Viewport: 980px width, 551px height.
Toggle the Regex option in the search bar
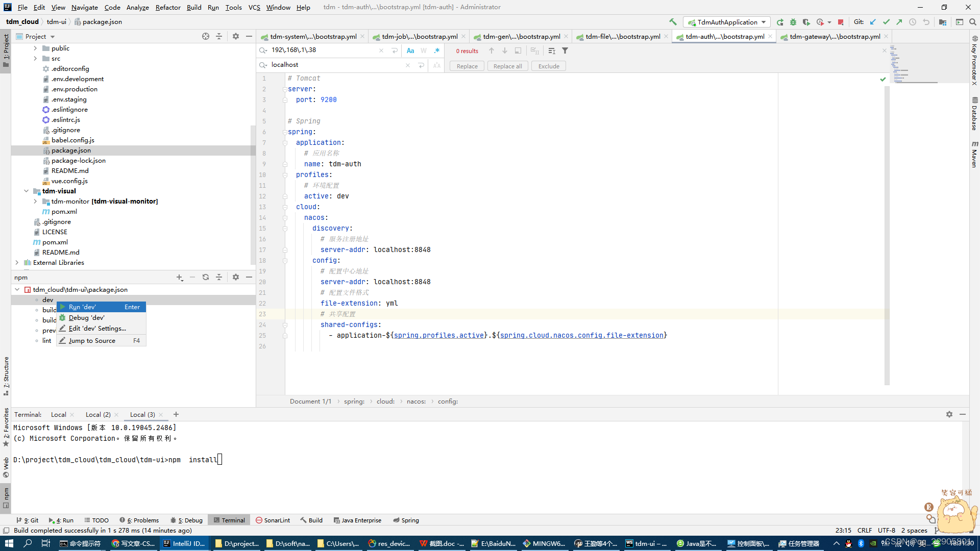tap(437, 51)
